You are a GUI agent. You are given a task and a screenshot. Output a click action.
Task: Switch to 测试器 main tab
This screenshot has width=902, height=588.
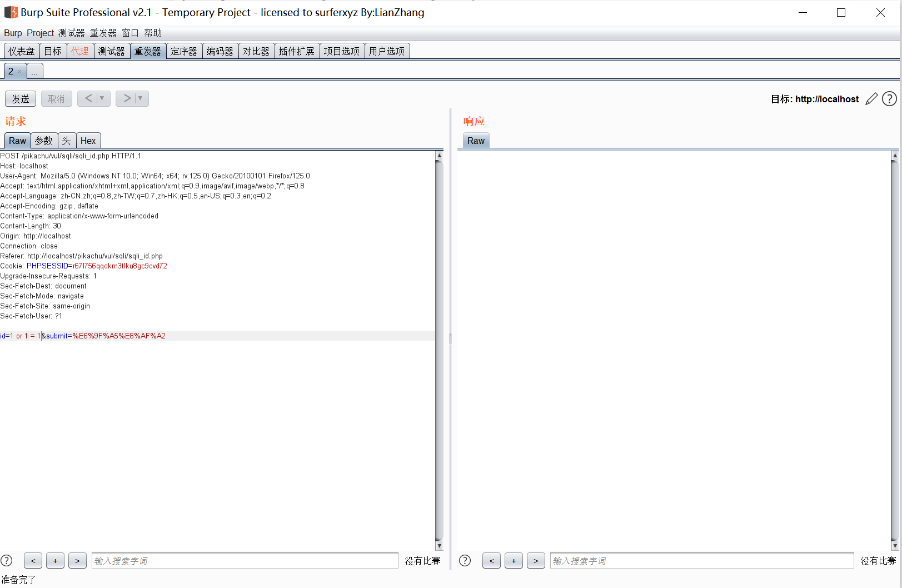pos(112,51)
